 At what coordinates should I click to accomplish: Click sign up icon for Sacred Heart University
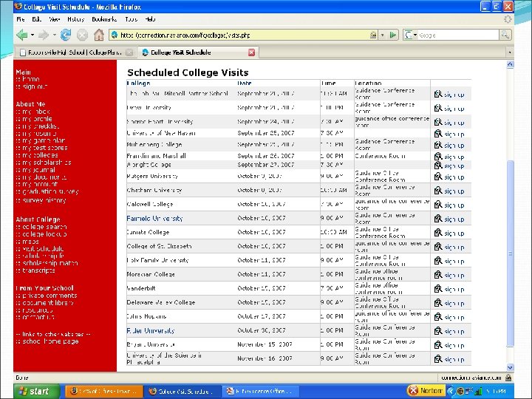click(x=438, y=122)
